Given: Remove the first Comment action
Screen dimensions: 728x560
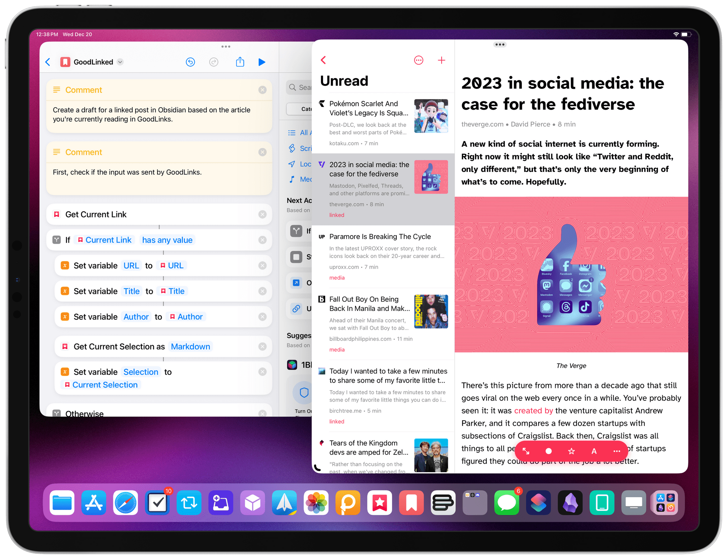Looking at the screenshot, I should point(262,90).
